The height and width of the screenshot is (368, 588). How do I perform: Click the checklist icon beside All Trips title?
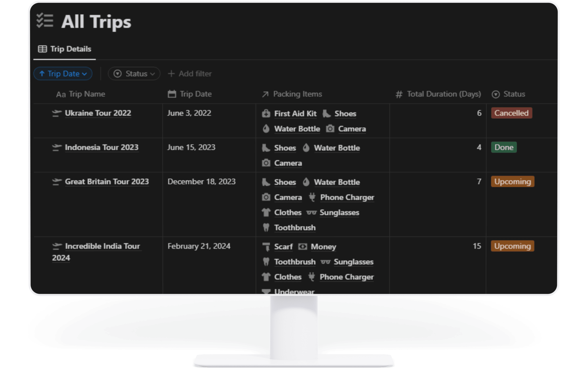click(x=45, y=21)
